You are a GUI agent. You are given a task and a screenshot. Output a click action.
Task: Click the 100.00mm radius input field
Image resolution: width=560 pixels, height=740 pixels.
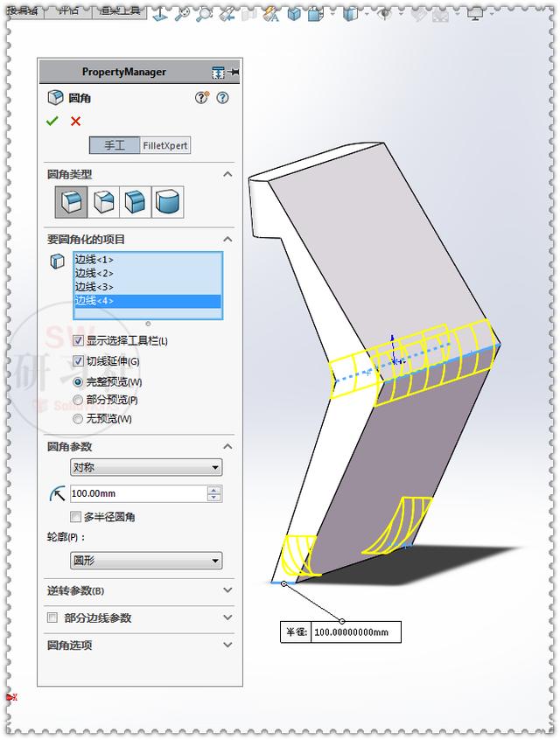point(138,493)
